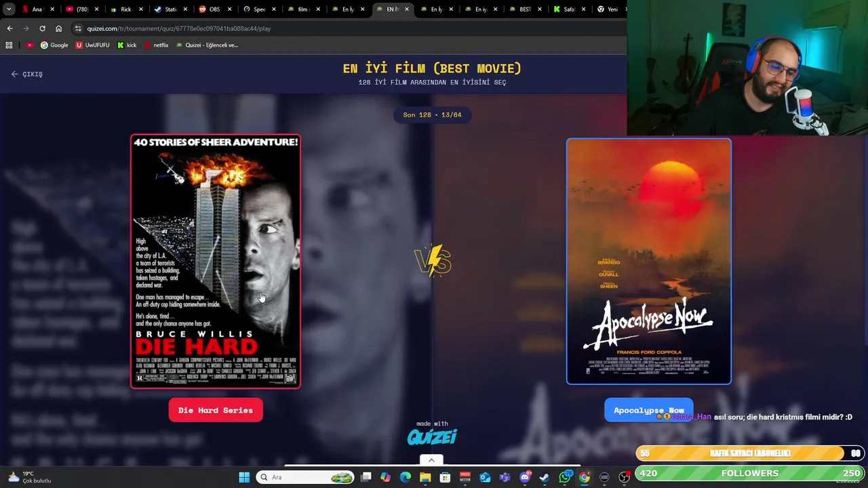Go back using the ÇIKIŞ link
The image size is (868, 488).
[27, 74]
